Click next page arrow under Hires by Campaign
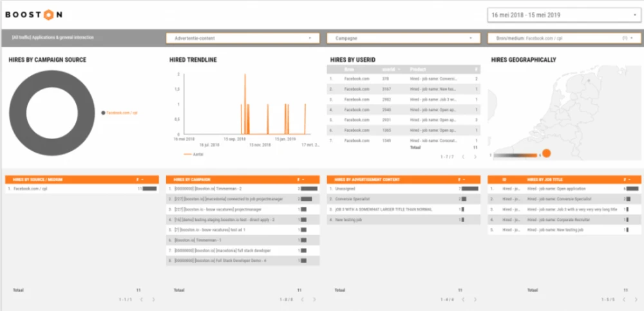Screen dimensions: 644x311 (314, 299)
